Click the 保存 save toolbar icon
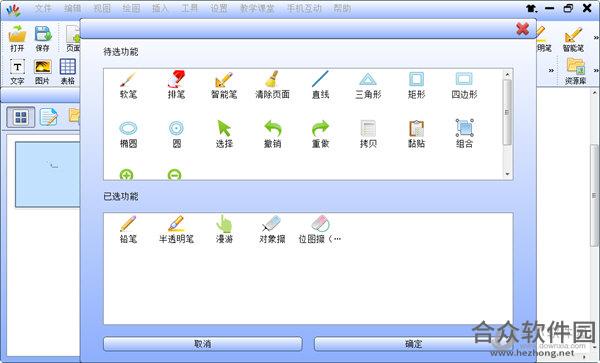600x363 pixels. (x=42, y=38)
